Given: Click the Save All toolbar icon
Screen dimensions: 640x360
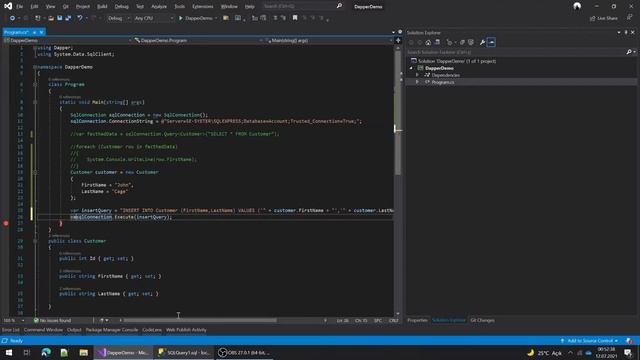Looking at the screenshot, I should point(68,18).
